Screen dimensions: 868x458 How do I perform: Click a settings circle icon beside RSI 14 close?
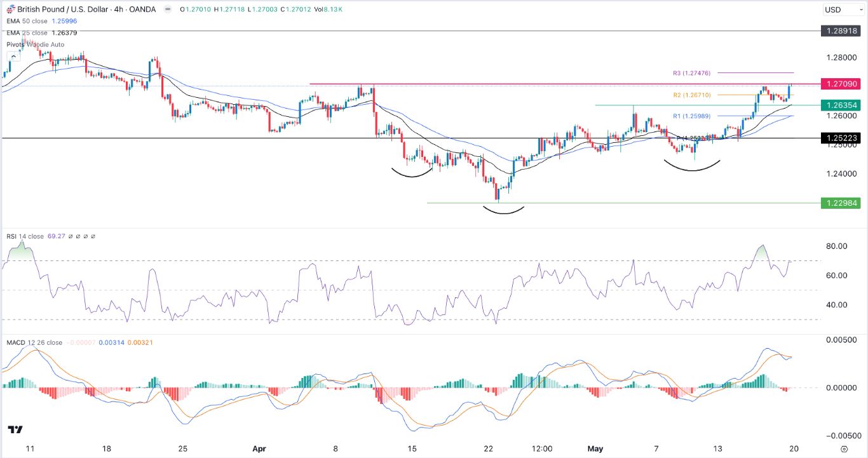(70, 236)
